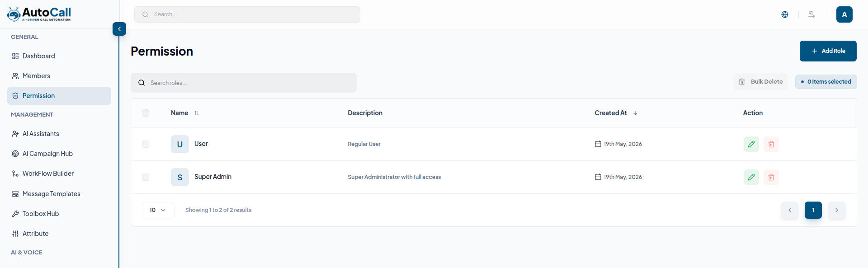Click the AutoCall logo
This screenshot has height=268, width=868.
pos(39,14)
